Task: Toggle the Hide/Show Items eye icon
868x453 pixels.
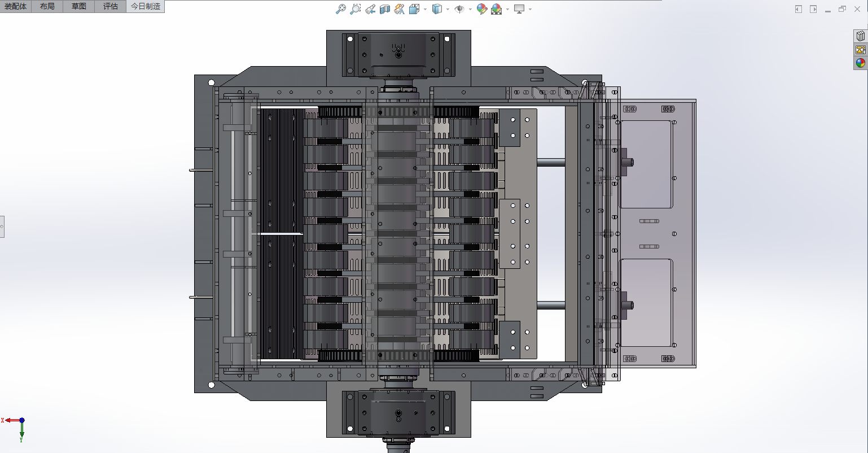Action: tap(459, 9)
